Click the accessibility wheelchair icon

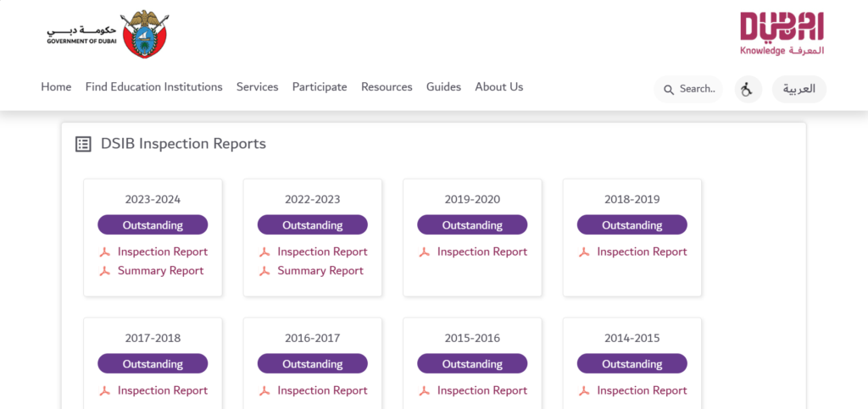point(748,89)
